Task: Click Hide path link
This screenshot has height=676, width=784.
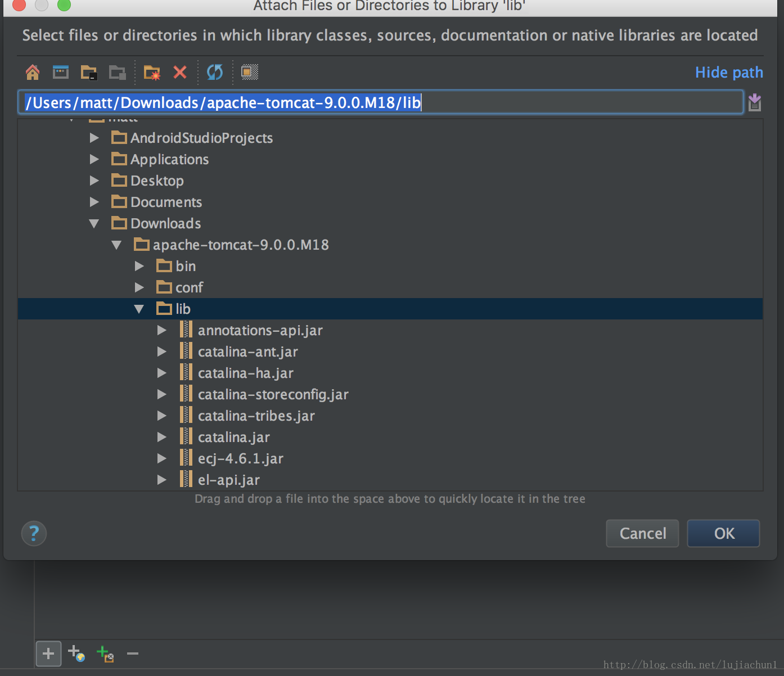Action: [x=729, y=73]
